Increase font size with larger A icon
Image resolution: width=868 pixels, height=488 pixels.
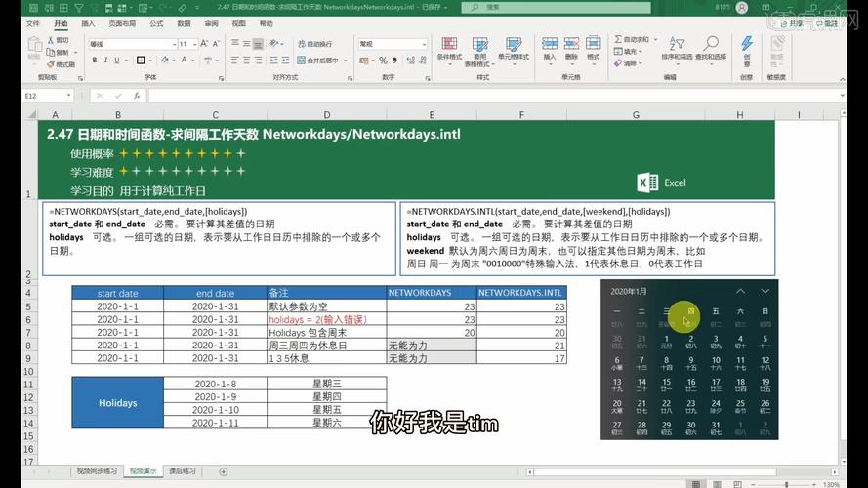(204, 44)
